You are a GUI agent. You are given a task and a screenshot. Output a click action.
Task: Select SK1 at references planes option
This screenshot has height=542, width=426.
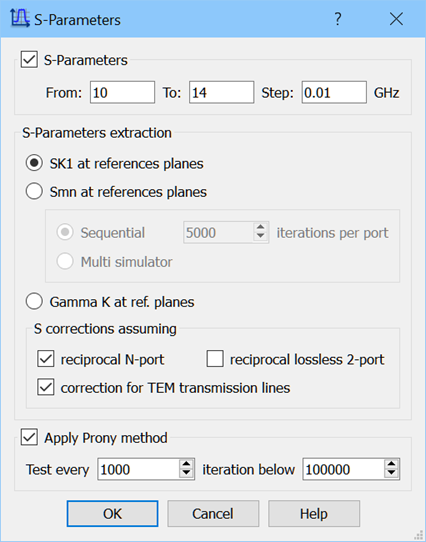(x=34, y=163)
